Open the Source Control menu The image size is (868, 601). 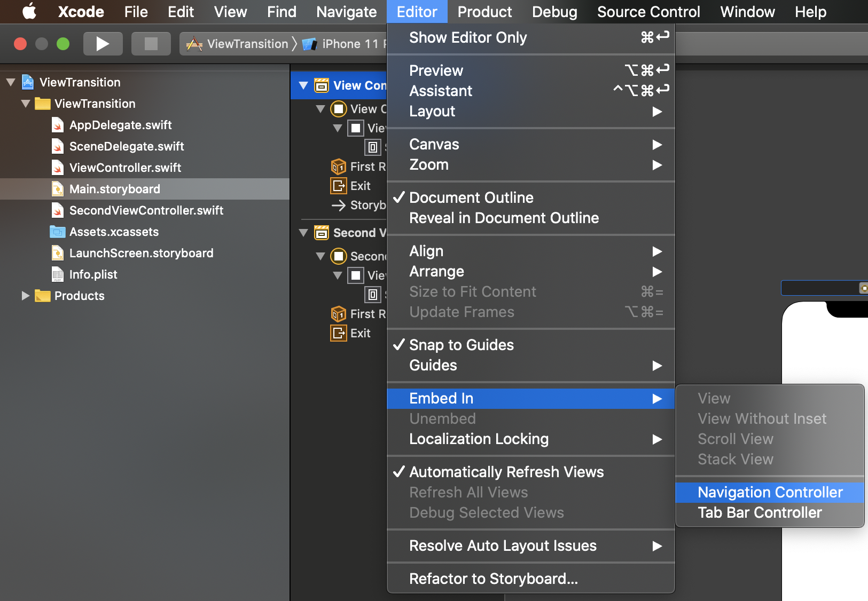pos(648,12)
